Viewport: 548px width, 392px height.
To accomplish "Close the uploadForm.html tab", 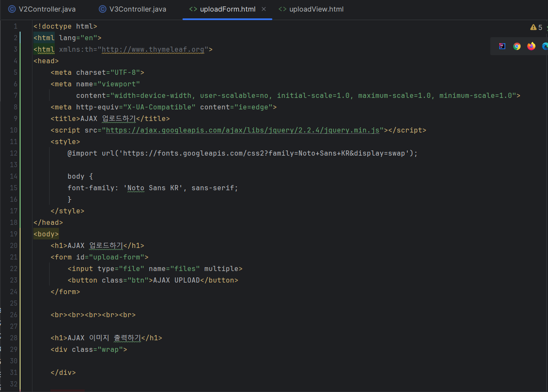I will click(263, 9).
